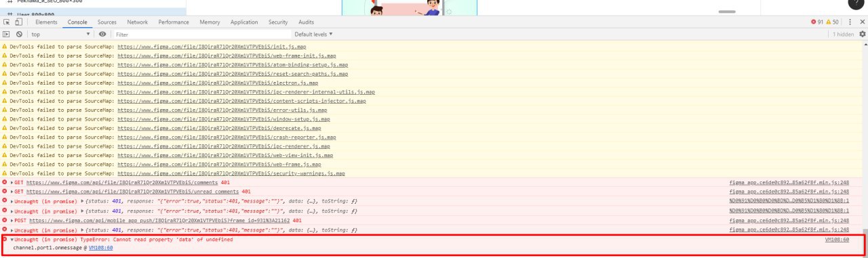Open the Default levels dropdown
Screen dimensions: 868x258
click(313, 34)
